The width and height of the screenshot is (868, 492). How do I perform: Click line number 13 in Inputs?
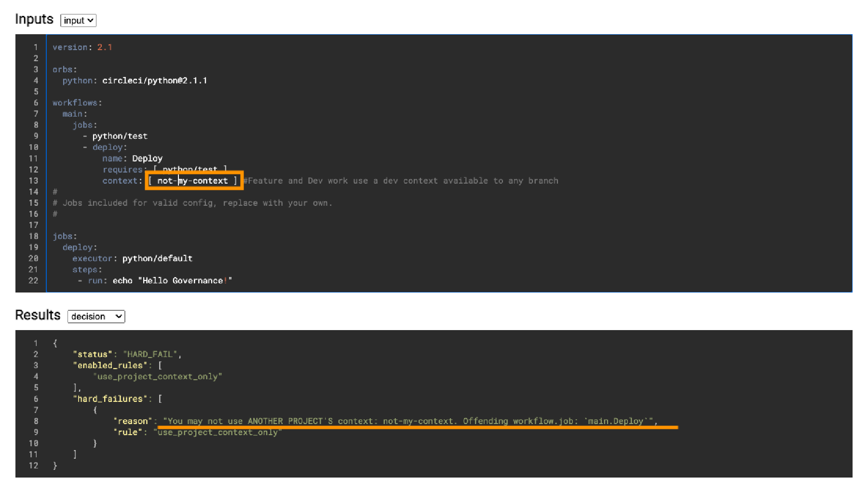pos(33,181)
